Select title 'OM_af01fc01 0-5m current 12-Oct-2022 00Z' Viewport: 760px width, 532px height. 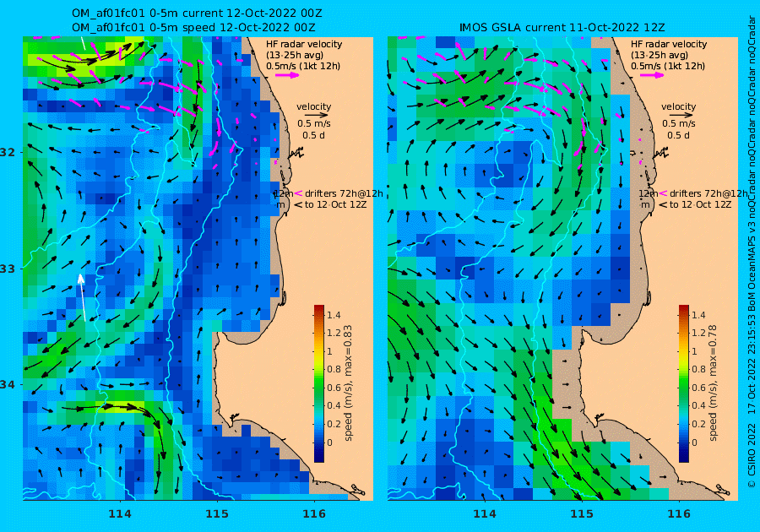click(x=197, y=13)
